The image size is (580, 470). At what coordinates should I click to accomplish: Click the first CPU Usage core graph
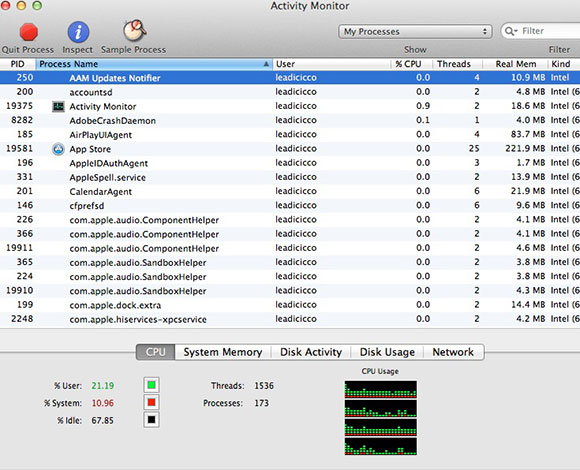click(x=381, y=389)
